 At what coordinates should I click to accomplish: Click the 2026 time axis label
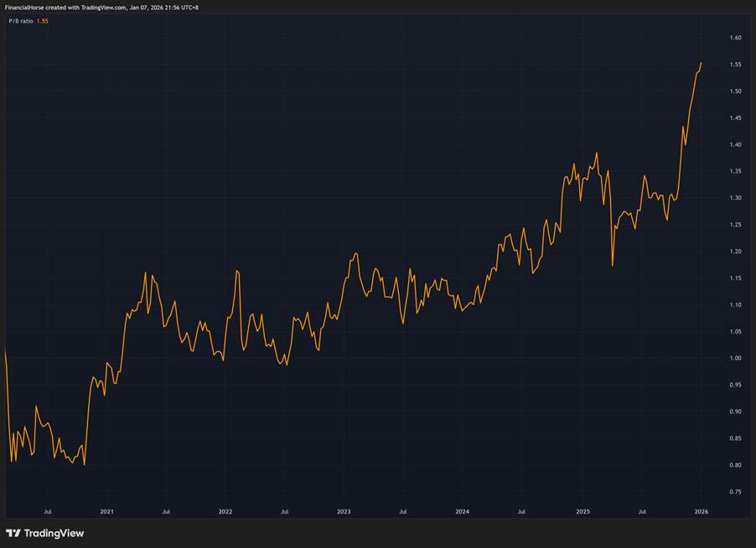point(702,510)
